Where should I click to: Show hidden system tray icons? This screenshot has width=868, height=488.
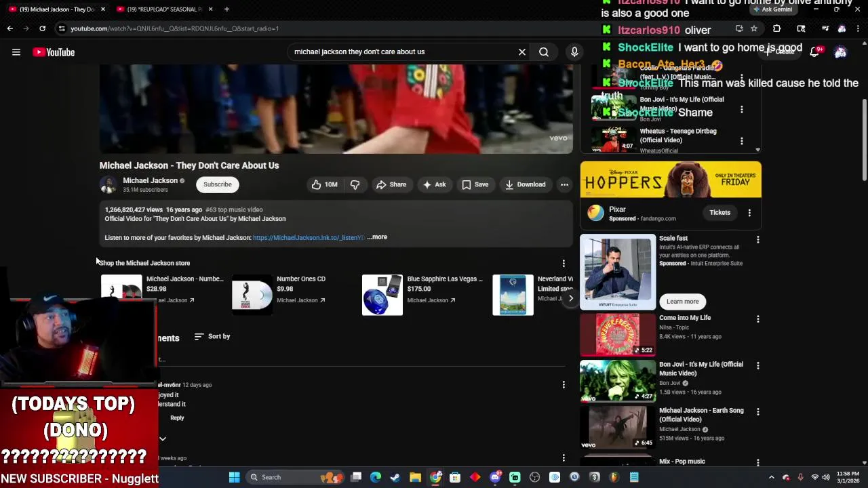pyautogui.click(x=771, y=477)
